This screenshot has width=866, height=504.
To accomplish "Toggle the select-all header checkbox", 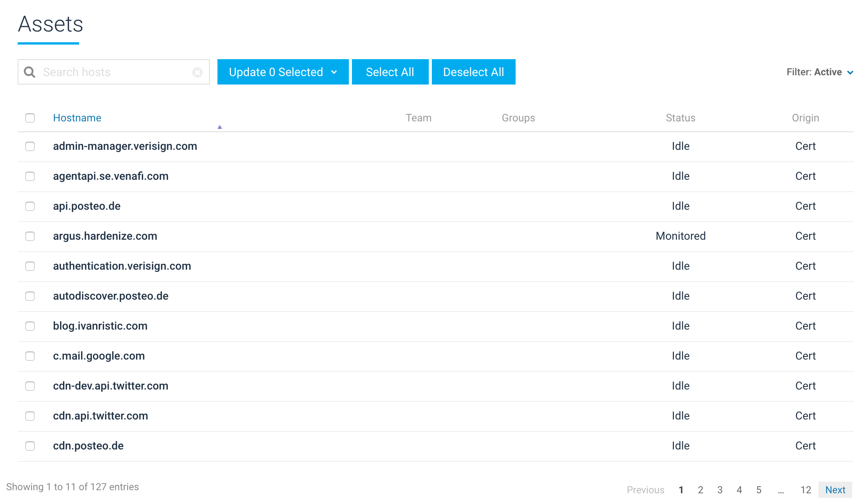I will tap(30, 118).
